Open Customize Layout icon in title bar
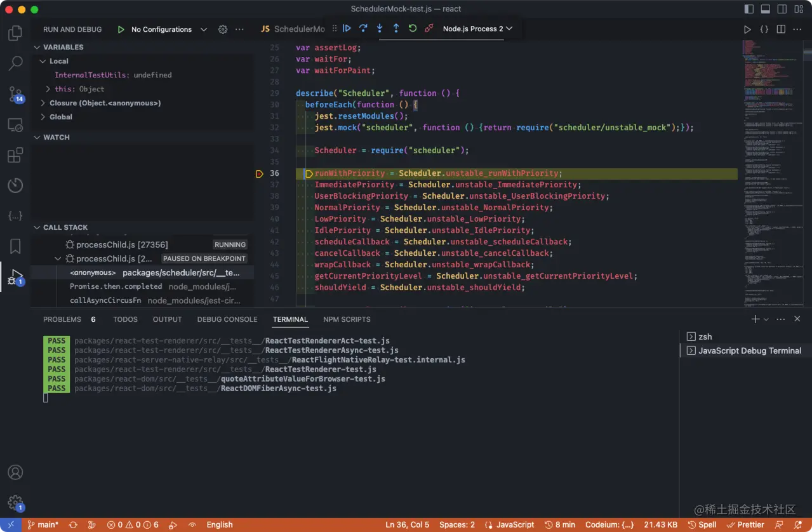This screenshot has width=812, height=532. tap(799, 9)
